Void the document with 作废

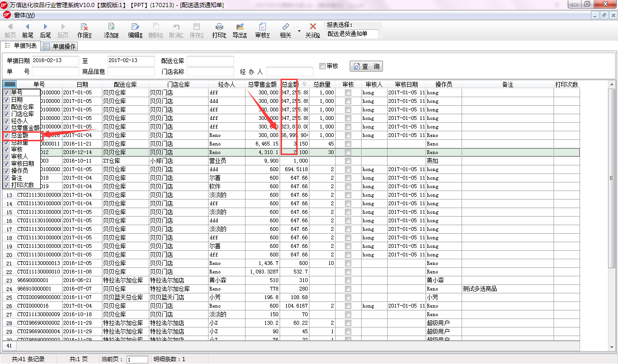[84, 30]
